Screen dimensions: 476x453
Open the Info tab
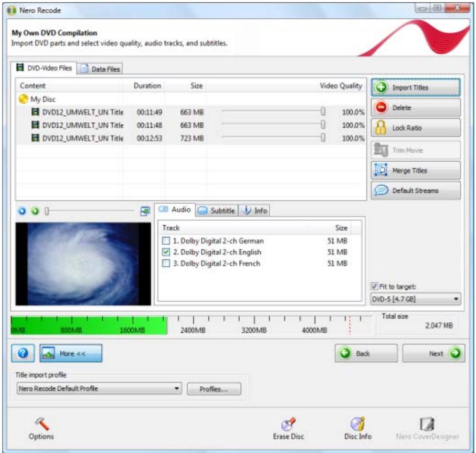[254, 210]
